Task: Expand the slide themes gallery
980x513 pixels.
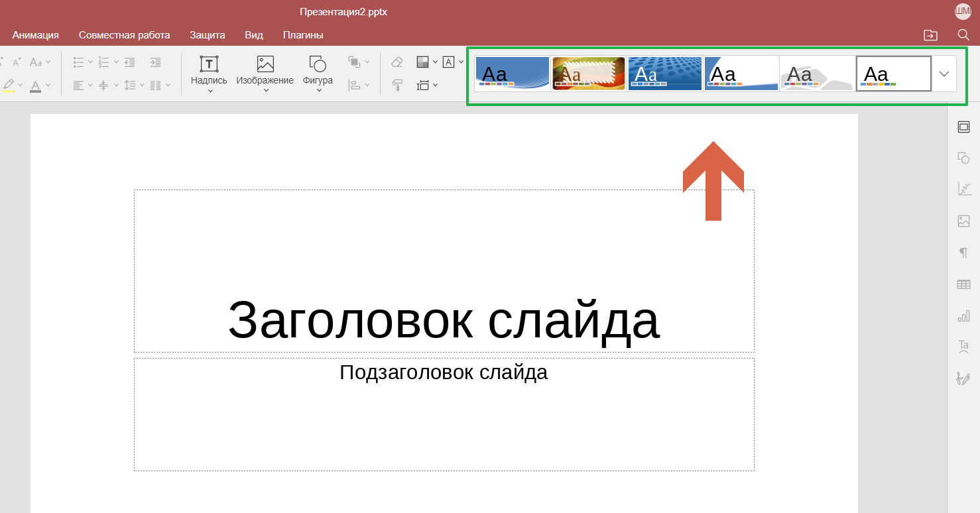Action: coord(944,74)
